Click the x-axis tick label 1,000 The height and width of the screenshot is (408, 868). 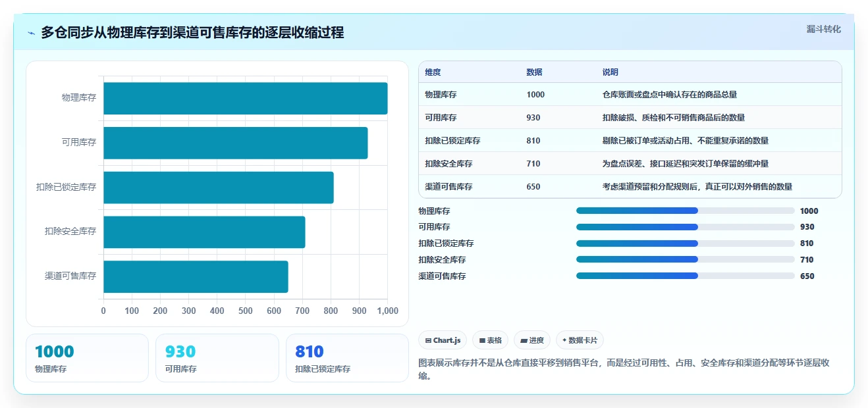pos(387,311)
